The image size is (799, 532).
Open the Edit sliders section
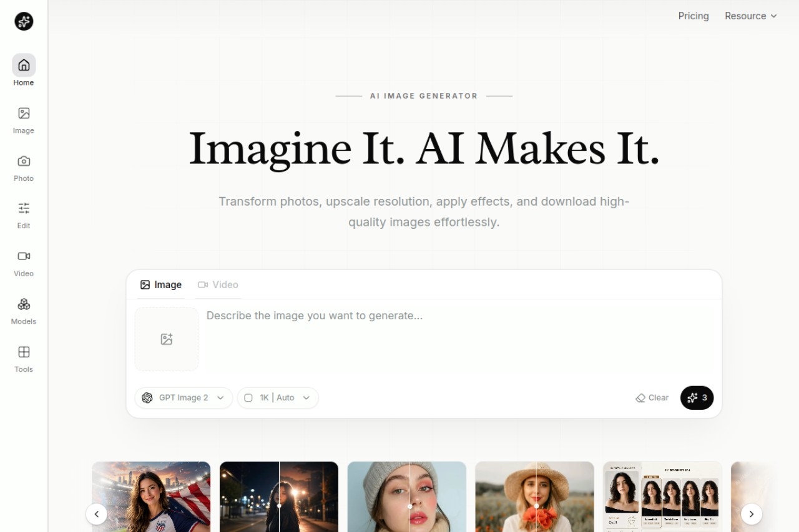pyautogui.click(x=24, y=216)
